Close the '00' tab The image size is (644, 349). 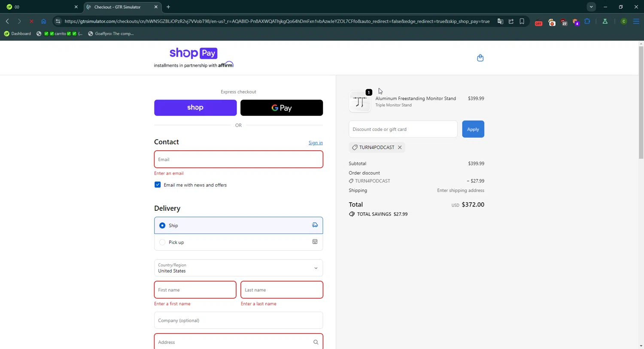point(76,7)
